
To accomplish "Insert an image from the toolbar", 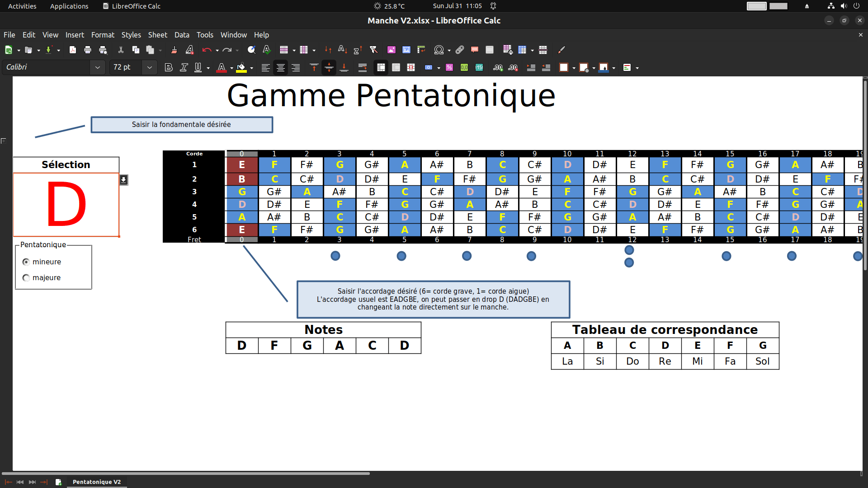I will click(392, 50).
